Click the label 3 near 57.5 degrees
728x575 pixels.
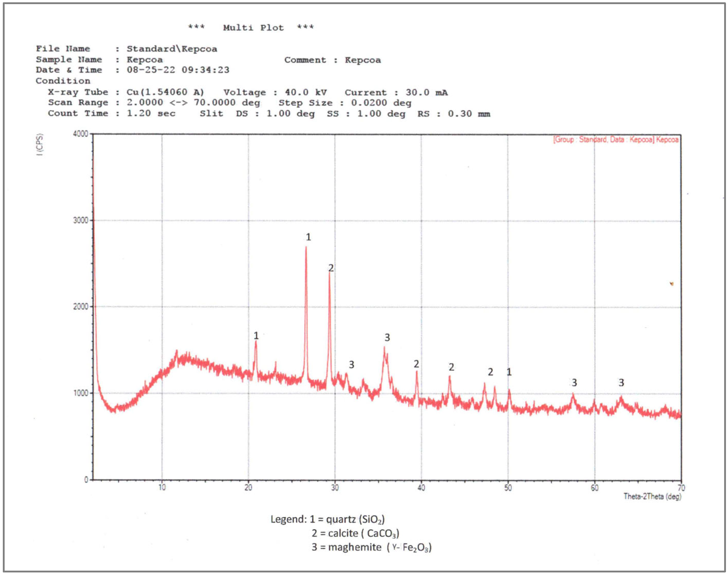[574, 382]
